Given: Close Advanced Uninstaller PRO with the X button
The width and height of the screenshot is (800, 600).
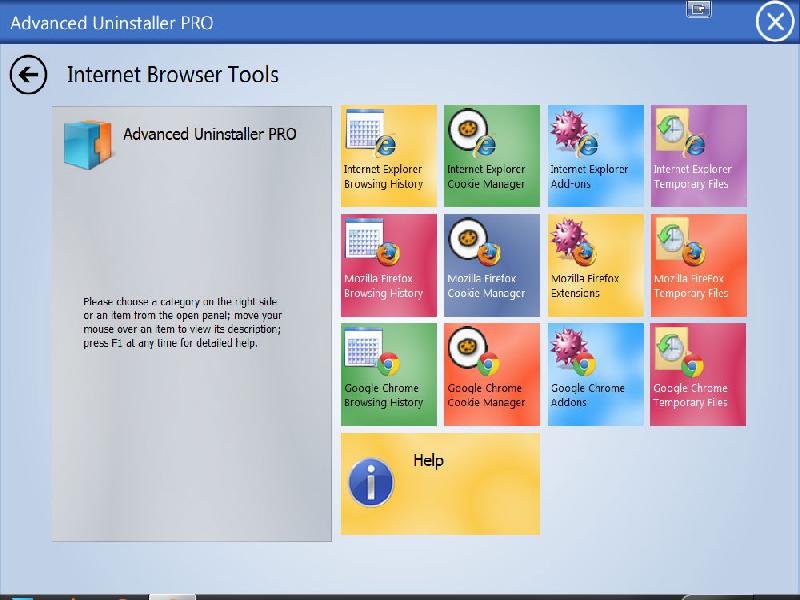Looking at the screenshot, I should click(775, 21).
